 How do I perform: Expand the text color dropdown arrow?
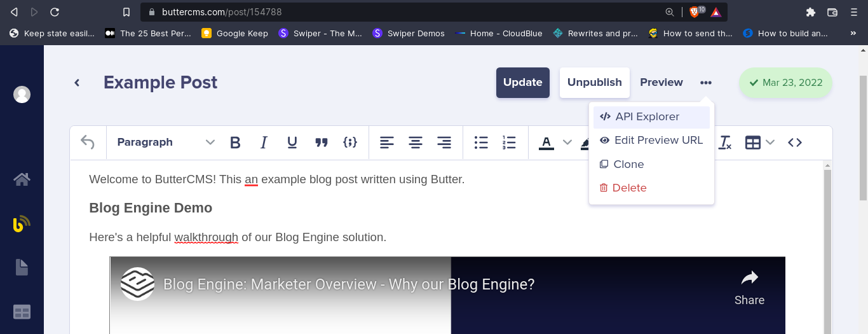pos(567,143)
